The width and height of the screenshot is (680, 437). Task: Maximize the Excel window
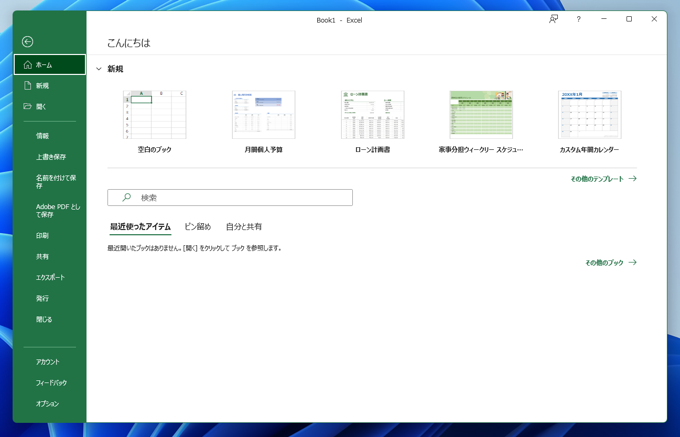click(x=629, y=19)
